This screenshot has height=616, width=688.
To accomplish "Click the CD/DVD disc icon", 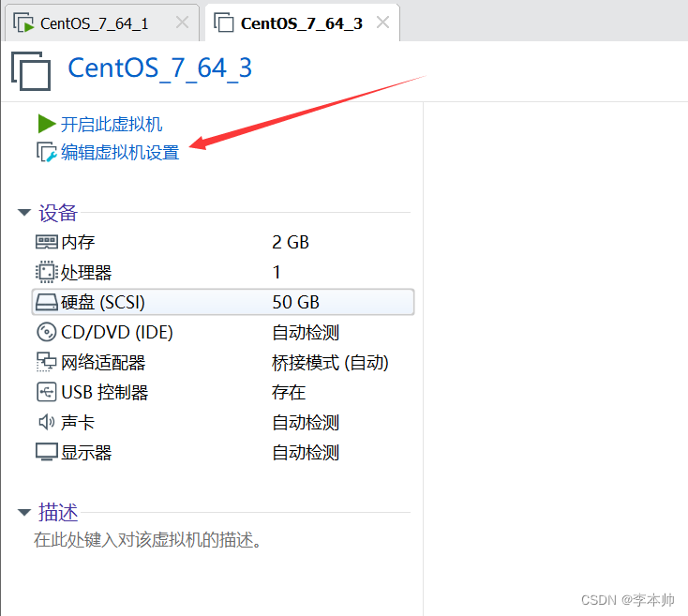I will click(x=47, y=332).
